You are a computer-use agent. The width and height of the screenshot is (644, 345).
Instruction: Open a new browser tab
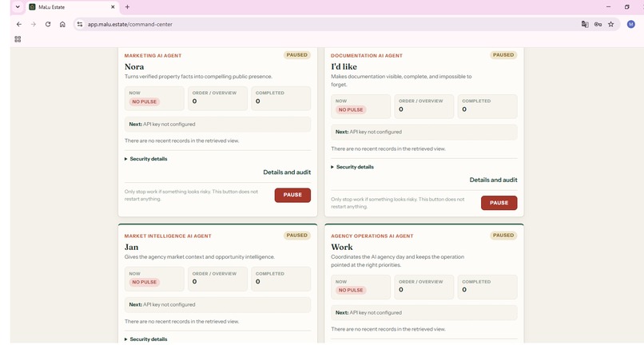click(127, 7)
